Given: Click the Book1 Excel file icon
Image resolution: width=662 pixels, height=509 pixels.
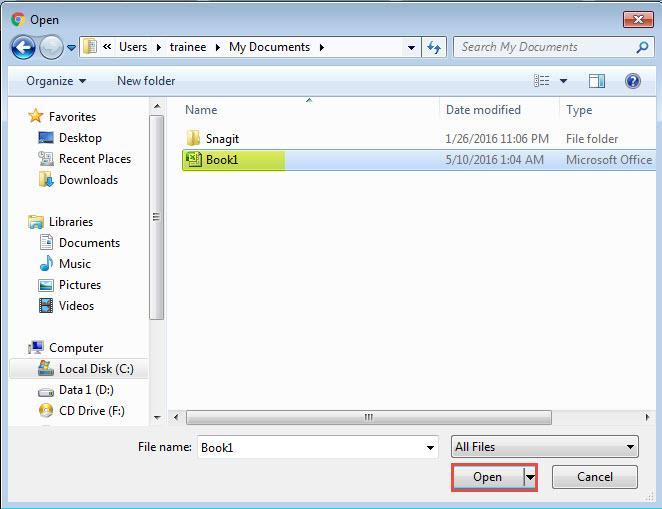Looking at the screenshot, I should 193,160.
